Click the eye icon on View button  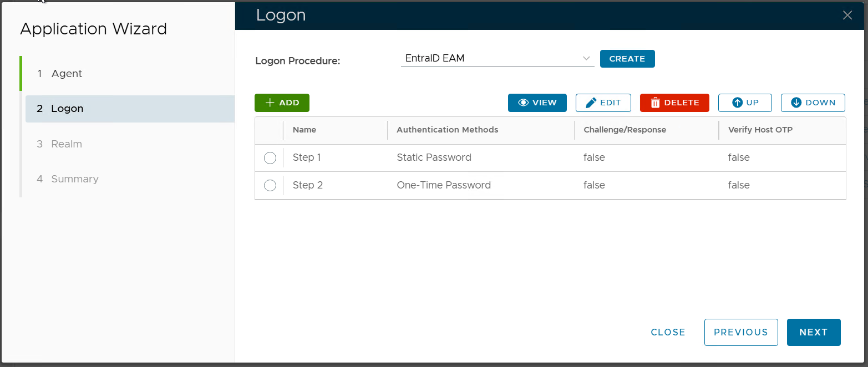[522, 103]
